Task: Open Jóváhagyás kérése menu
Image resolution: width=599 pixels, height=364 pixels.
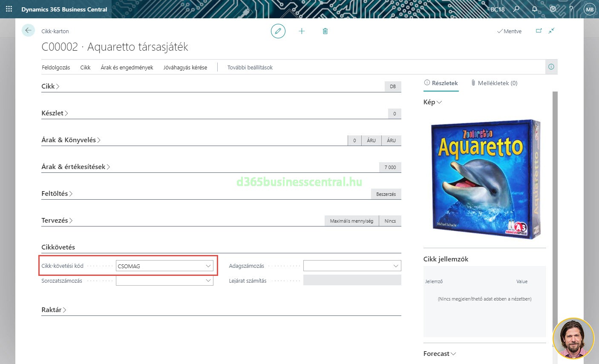Action: 185,67
